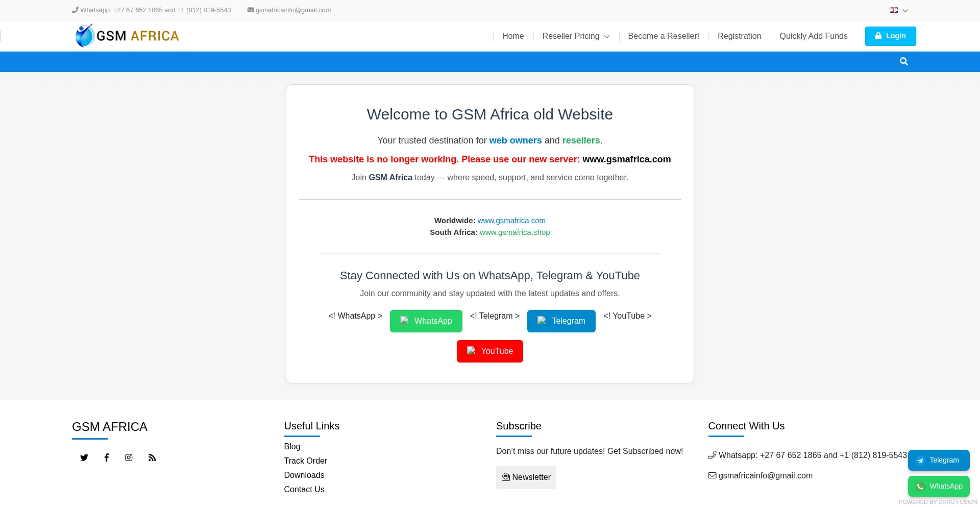Open the Home menu item
The height and width of the screenshot is (507, 980).
(x=513, y=36)
